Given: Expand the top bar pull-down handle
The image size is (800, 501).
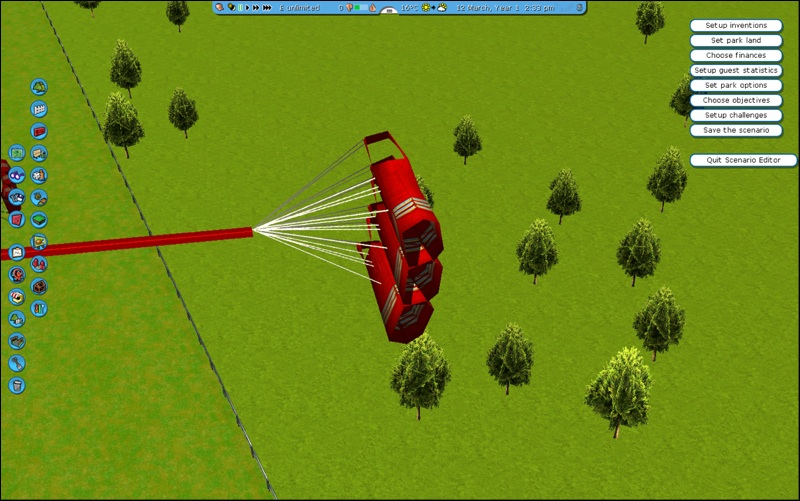Looking at the screenshot, I should coord(389,10).
